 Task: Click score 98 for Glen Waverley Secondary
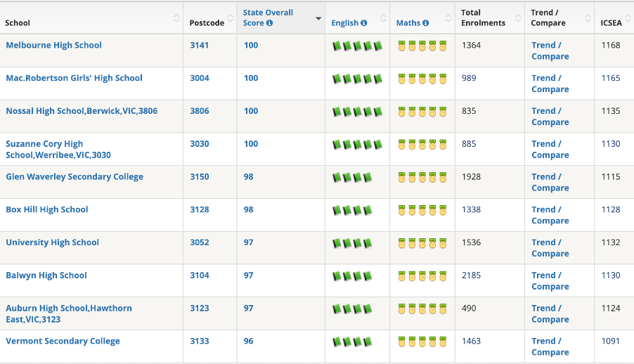click(248, 177)
